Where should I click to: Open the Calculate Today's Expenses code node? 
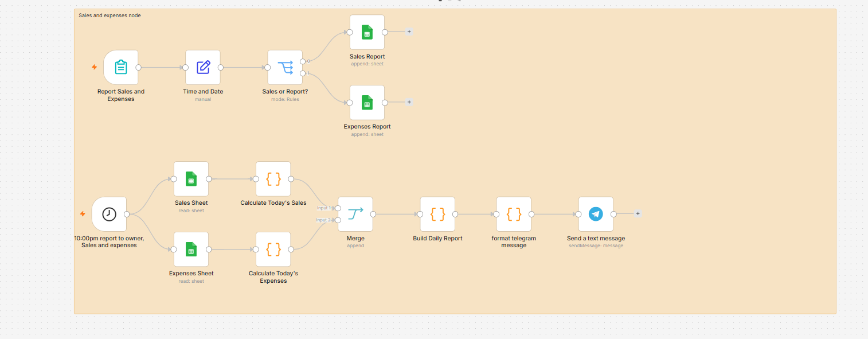click(273, 249)
